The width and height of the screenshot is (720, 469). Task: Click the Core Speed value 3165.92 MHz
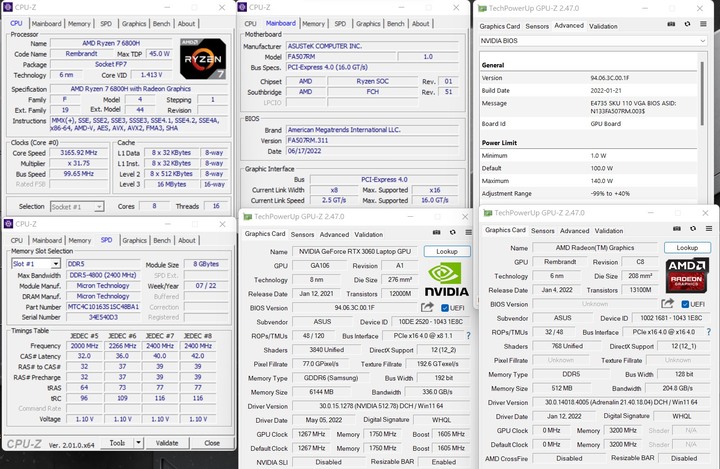79,153
